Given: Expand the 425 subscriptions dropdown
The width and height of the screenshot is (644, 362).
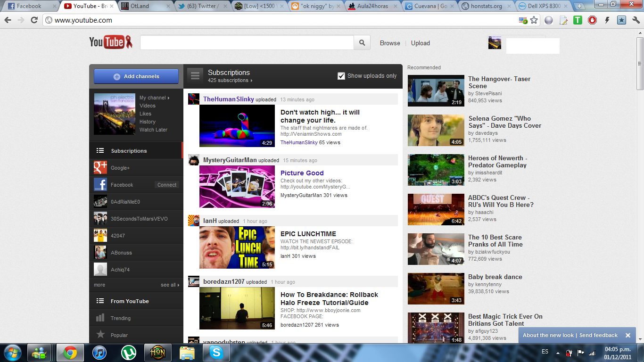Looking at the screenshot, I should tap(230, 81).
